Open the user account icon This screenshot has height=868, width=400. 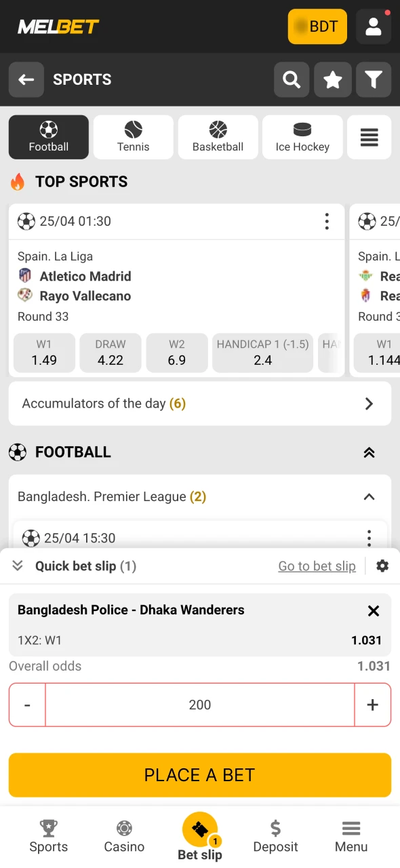[x=374, y=26]
